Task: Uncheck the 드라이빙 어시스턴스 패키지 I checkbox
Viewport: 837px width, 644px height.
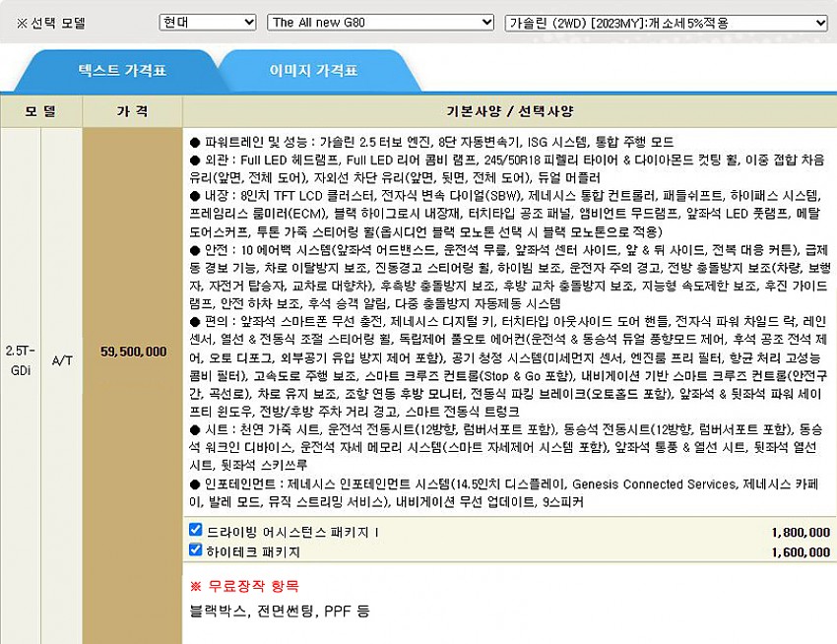Action: coord(195,530)
